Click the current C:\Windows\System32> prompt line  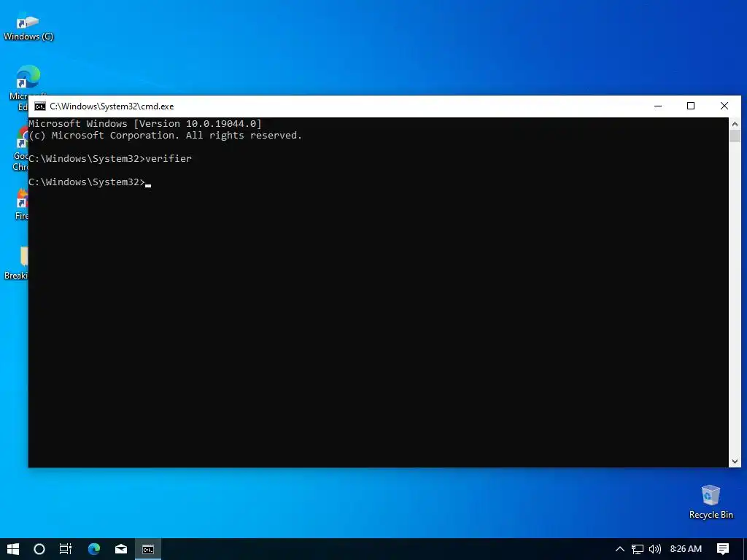point(90,182)
